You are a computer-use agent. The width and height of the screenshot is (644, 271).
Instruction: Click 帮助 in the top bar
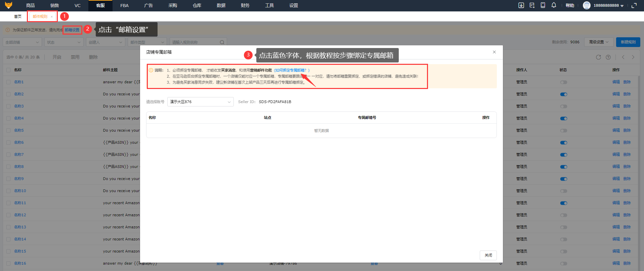coord(570,5)
